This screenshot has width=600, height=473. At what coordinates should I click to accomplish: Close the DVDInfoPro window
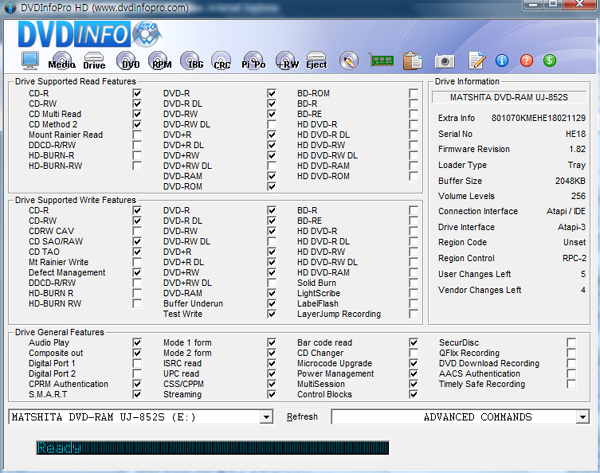[580, 4]
